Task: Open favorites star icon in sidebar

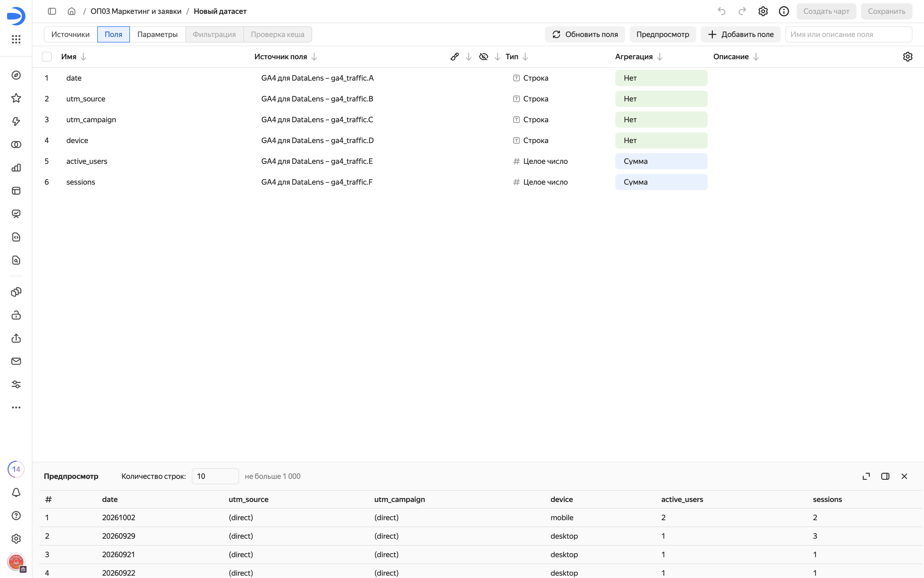Action: [x=16, y=98]
